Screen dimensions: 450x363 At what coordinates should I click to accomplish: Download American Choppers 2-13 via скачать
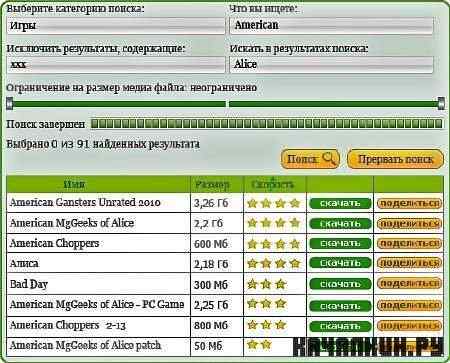click(340, 326)
